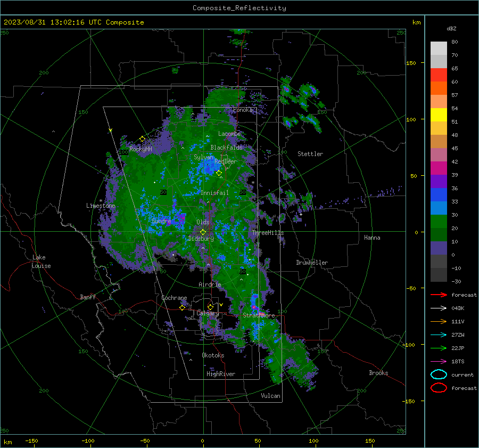Image resolution: width=479 pixels, height=448 pixels.
Task: Click the RedDeer city label
Action: [x=226, y=161]
